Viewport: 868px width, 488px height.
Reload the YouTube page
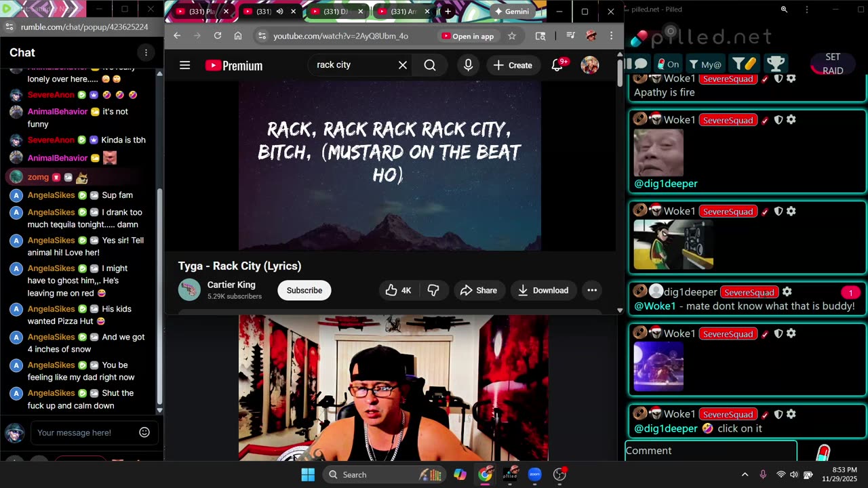point(218,36)
